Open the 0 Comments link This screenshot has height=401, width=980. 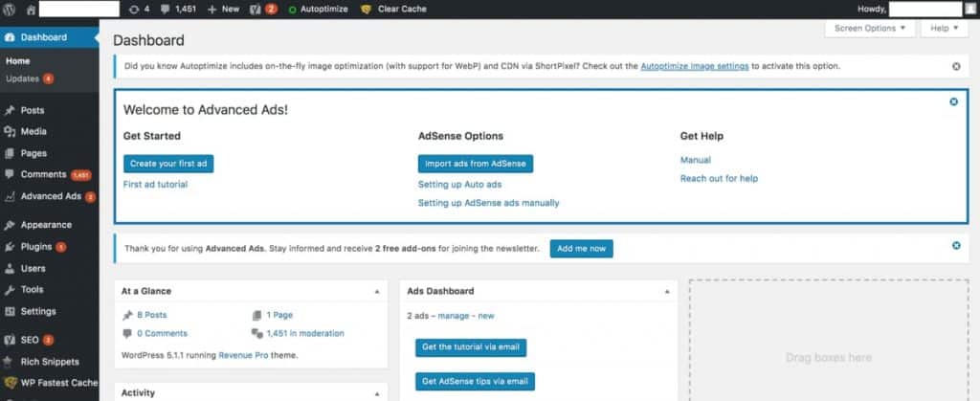click(162, 334)
